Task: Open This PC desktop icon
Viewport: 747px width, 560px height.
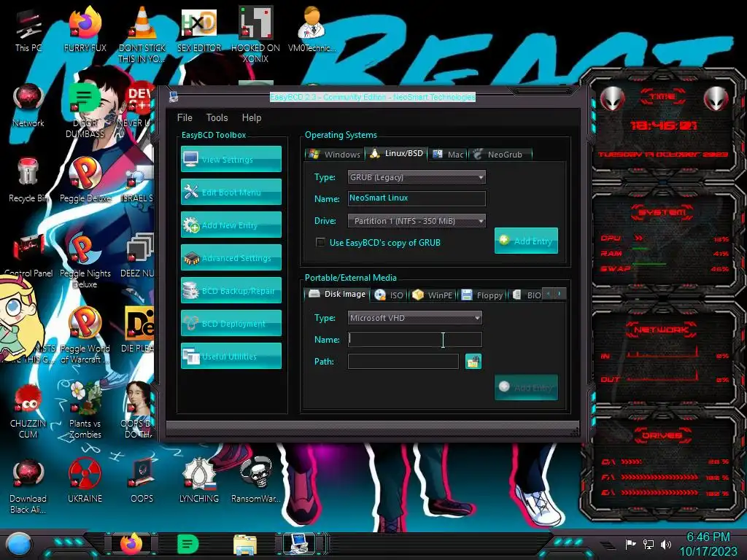Action: pyautogui.click(x=28, y=31)
